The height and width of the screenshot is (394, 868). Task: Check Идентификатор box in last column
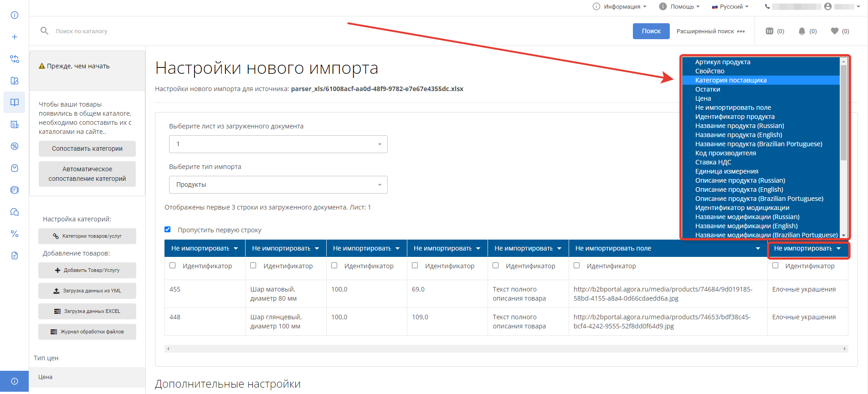(775, 266)
